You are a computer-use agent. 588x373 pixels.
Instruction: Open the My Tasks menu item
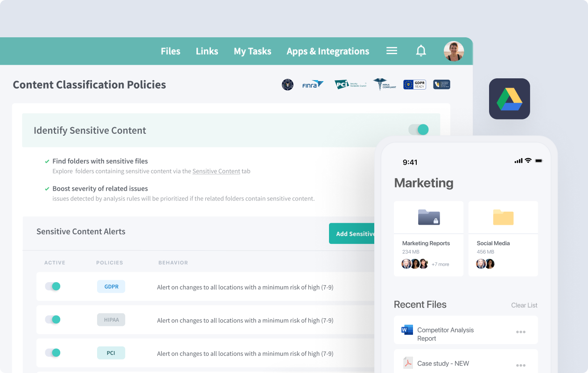coord(252,51)
